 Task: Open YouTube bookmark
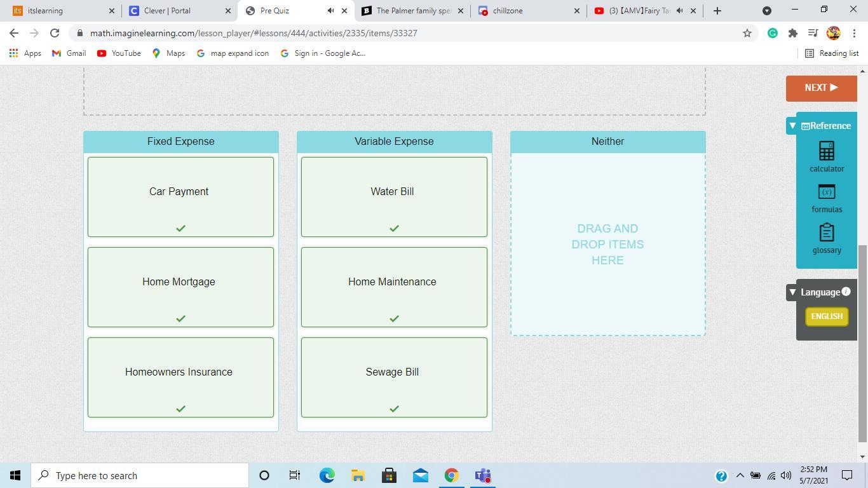(x=119, y=53)
